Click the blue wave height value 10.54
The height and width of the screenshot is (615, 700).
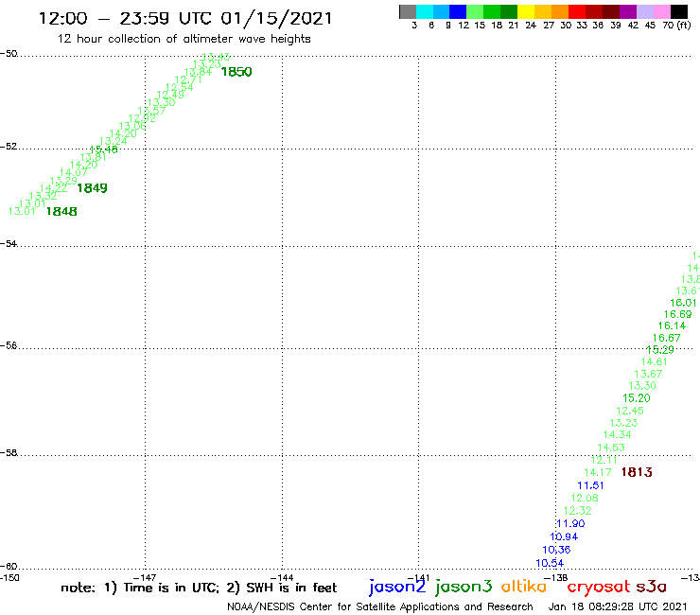(550, 563)
